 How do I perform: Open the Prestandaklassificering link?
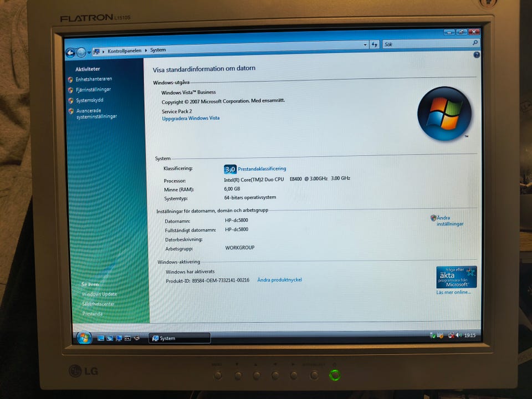point(262,168)
